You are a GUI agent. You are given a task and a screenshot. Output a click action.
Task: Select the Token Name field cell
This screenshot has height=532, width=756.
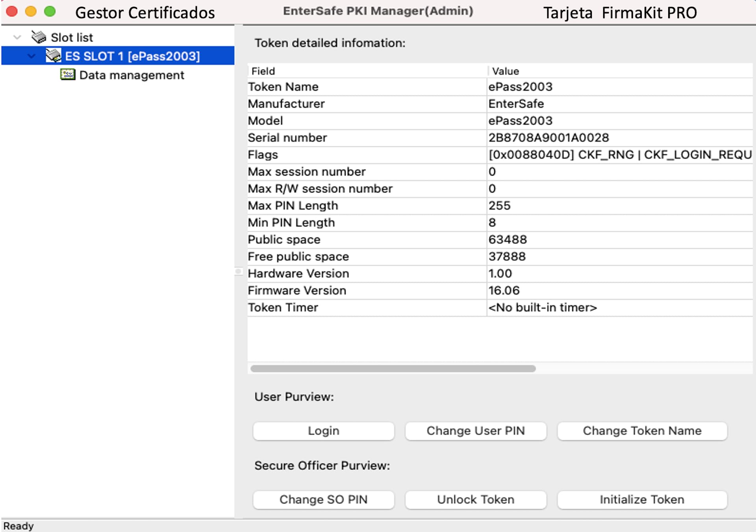tap(367, 87)
